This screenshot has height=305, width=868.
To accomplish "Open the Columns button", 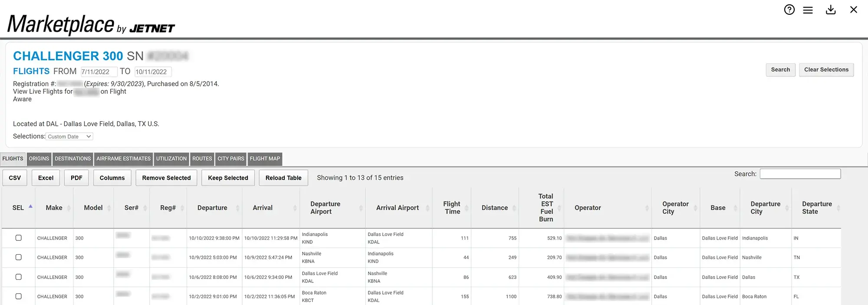I will pos(112,178).
